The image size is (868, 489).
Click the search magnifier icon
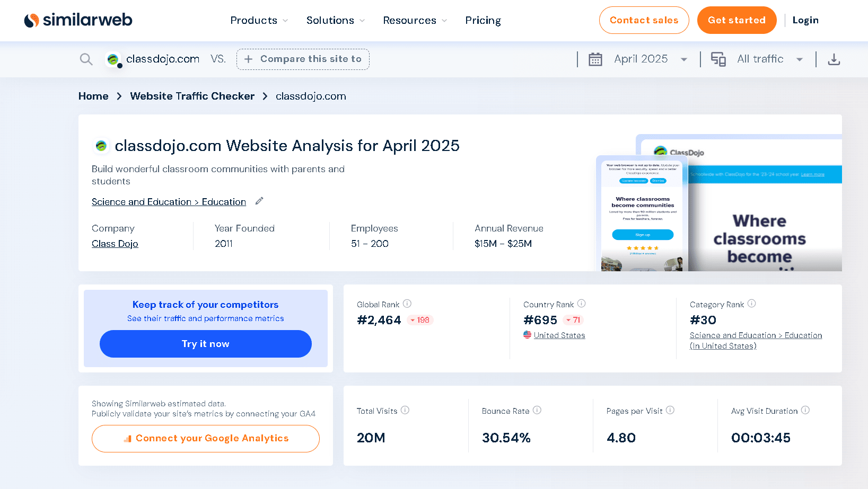click(86, 59)
